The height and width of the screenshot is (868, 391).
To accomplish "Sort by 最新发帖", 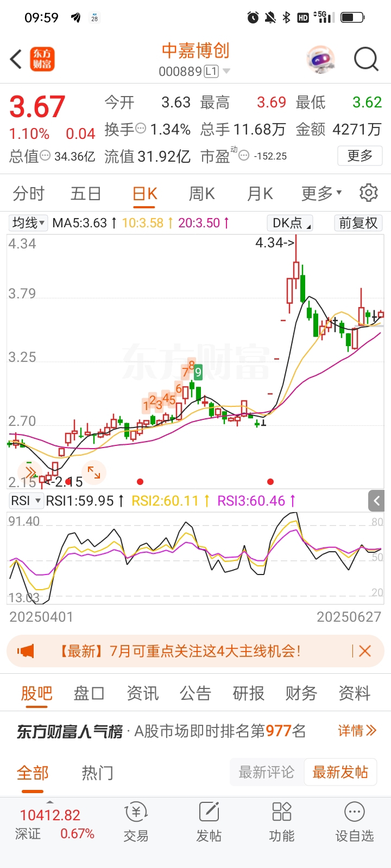I will click(x=340, y=772).
